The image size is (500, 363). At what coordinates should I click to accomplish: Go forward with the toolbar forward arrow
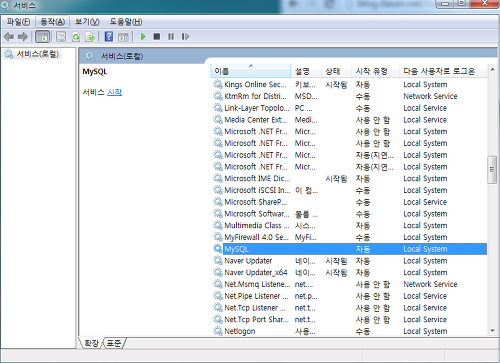23,37
